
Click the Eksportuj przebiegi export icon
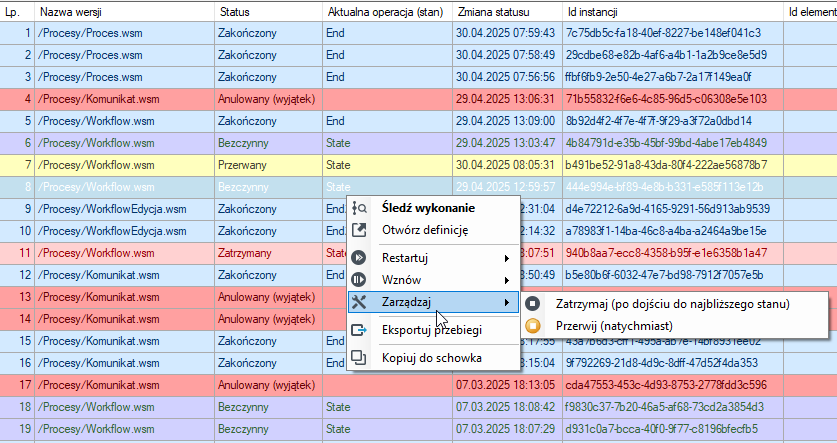pos(359,330)
